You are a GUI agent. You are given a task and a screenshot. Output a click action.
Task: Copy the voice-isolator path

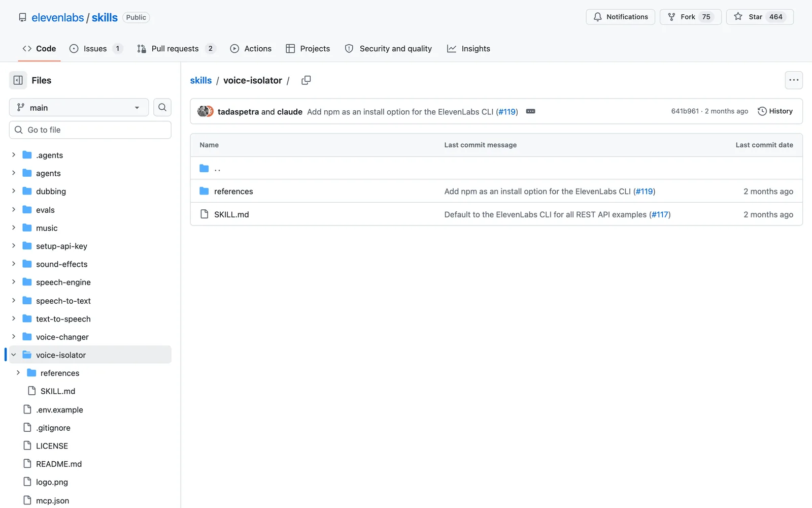pos(306,80)
